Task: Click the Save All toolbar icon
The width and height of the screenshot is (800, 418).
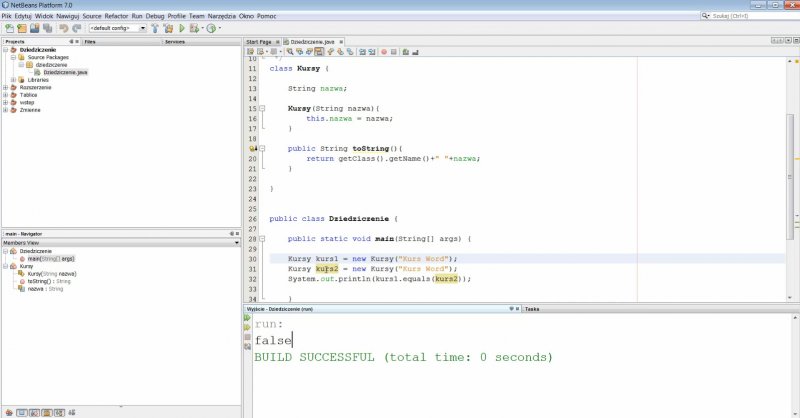Action: 45,28
